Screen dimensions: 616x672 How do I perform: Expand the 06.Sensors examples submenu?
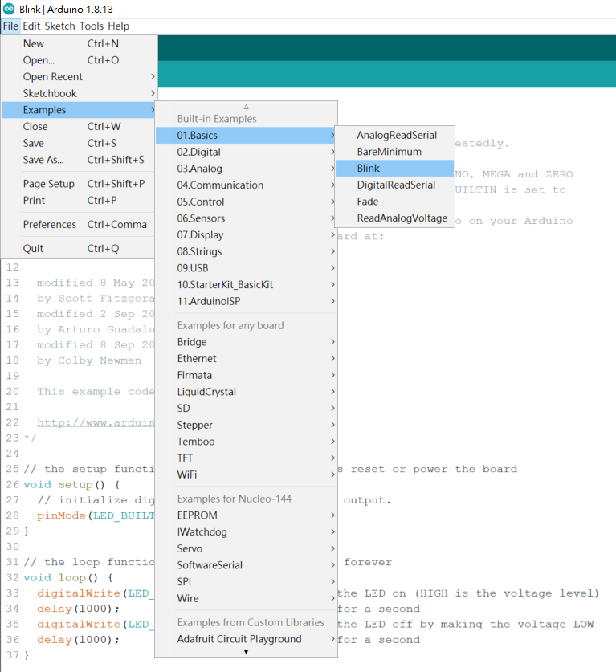[246, 218]
